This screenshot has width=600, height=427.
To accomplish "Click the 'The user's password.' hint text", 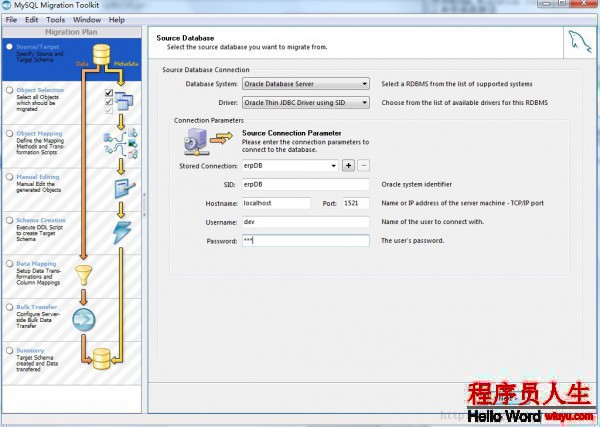I will point(412,241).
